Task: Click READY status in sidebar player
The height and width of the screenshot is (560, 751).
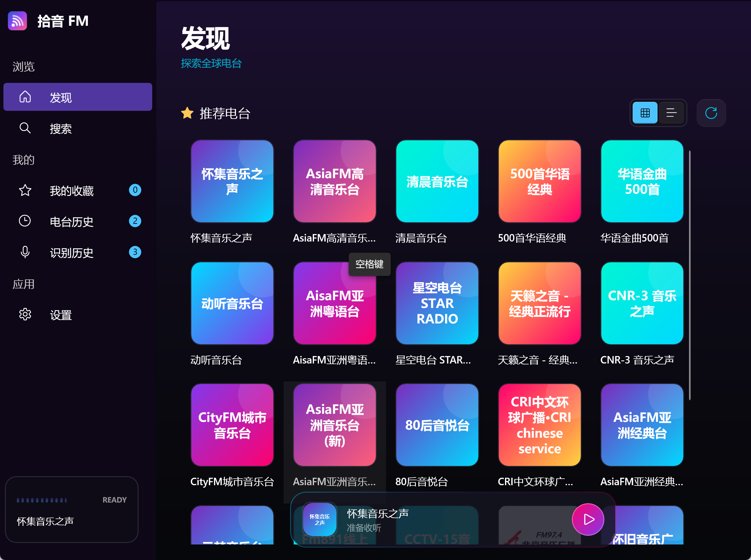Action: tap(114, 500)
